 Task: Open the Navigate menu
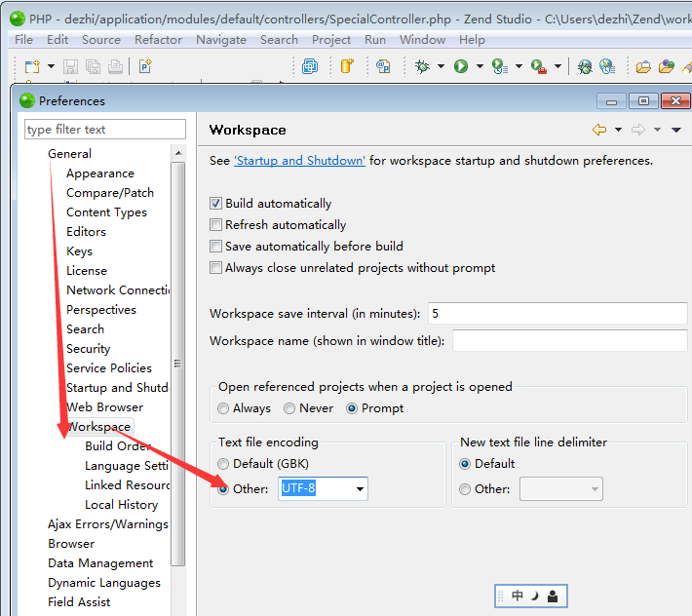click(x=221, y=40)
